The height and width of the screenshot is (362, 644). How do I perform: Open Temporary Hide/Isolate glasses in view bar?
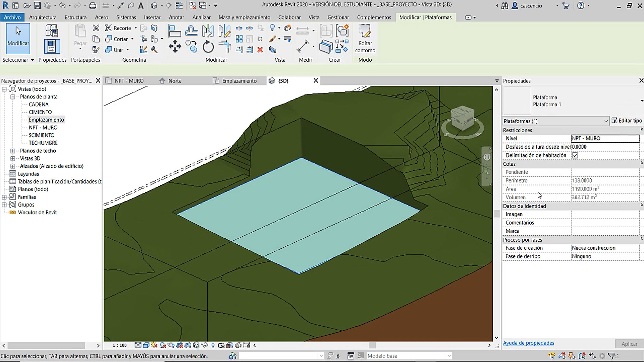click(205, 345)
